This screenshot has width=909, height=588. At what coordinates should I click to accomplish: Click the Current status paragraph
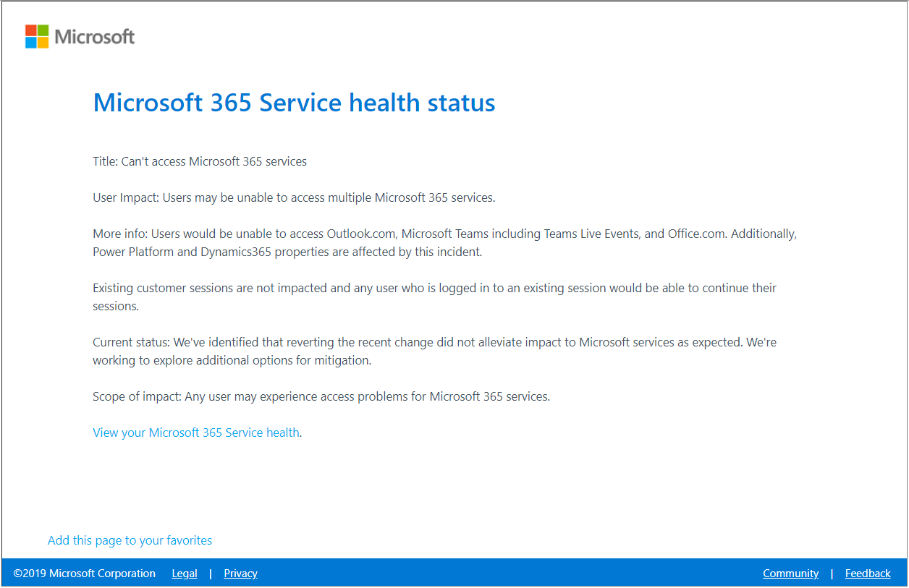[434, 351]
